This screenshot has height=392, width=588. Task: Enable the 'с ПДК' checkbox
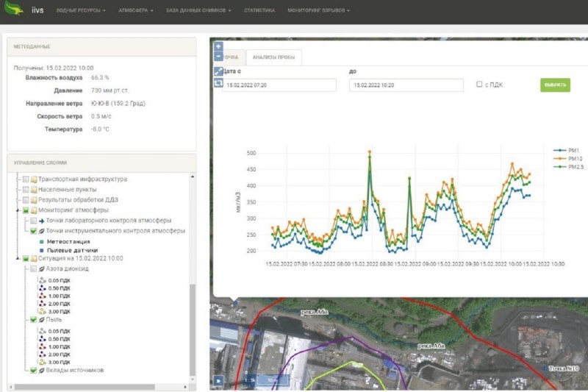click(x=479, y=85)
